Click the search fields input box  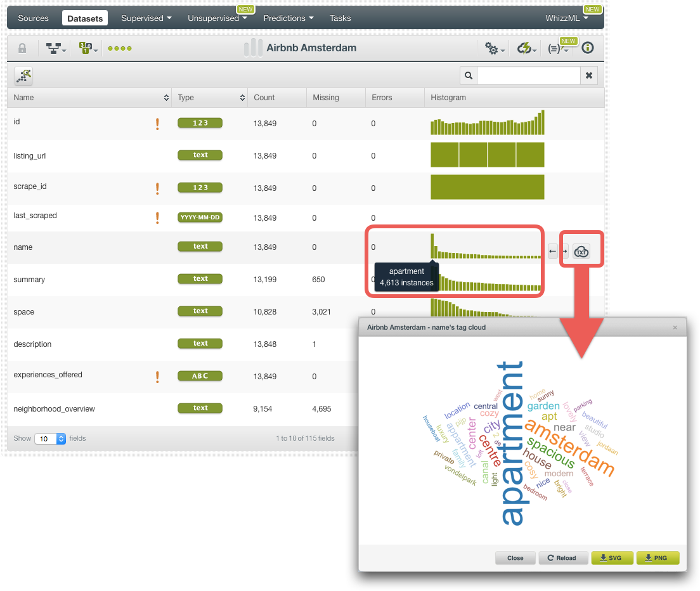(529, 75)
